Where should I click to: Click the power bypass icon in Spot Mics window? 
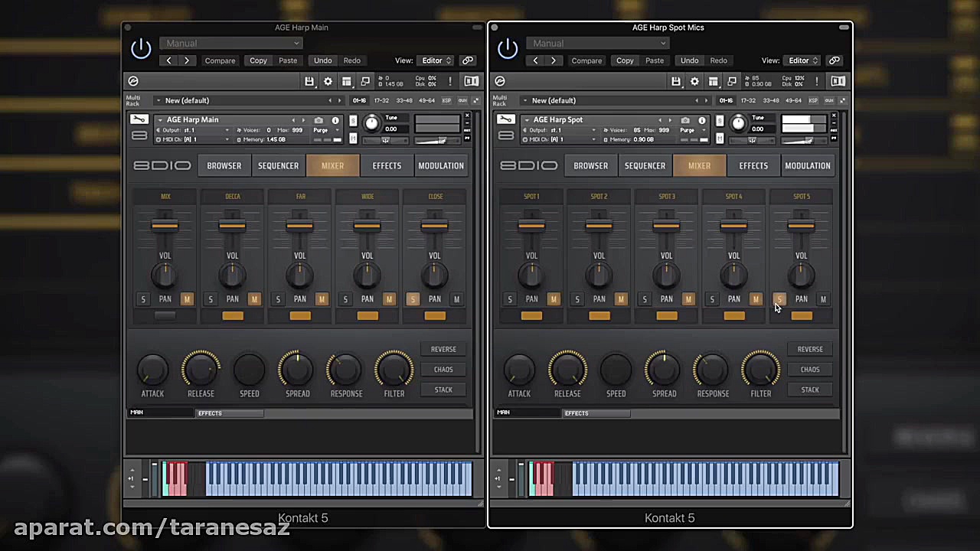(508, 49)
